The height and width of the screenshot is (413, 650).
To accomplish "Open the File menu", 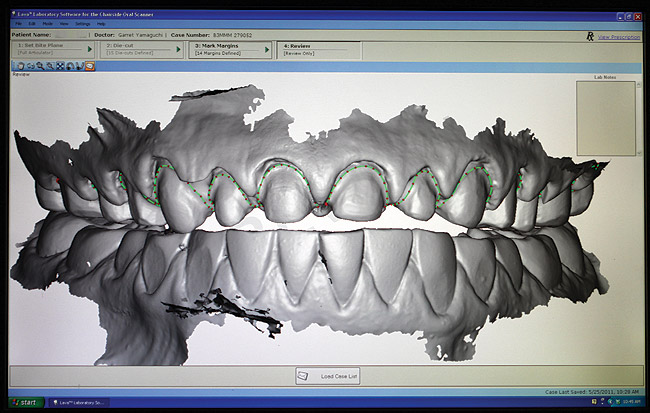I will click(17, 23).
